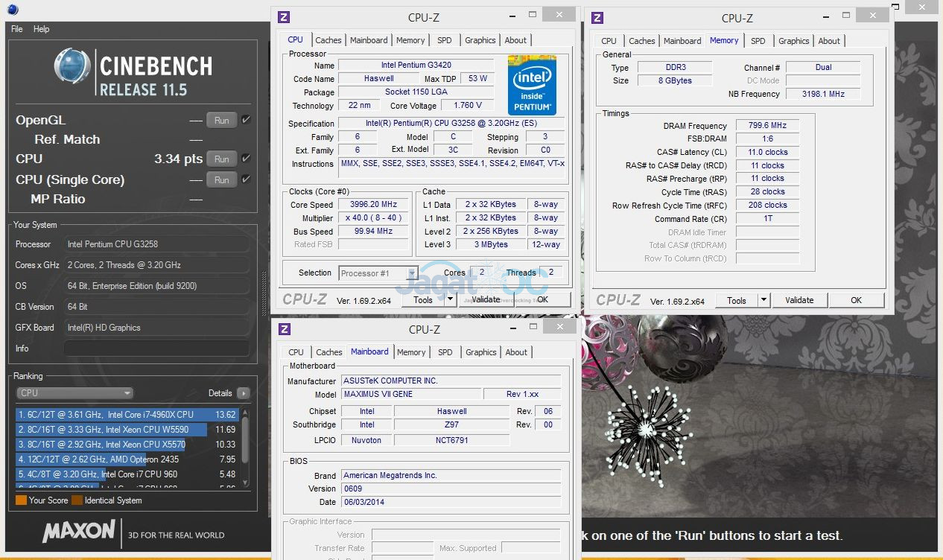Click Validate in the Memory window
This screenshot has width=943, height=560.
click(799, 300)
